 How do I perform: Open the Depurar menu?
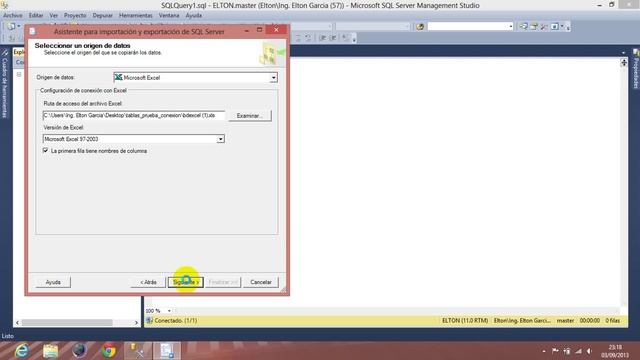click(102, 15)
